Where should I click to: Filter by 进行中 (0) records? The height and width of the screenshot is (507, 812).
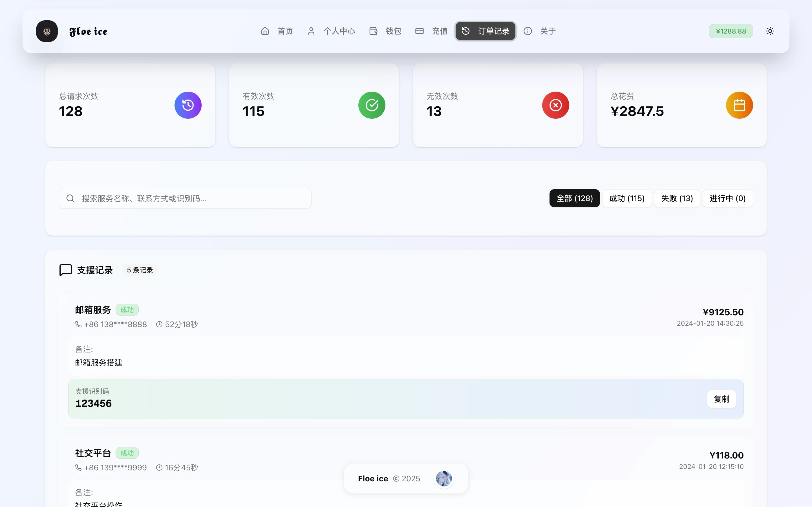pos(727,199)
